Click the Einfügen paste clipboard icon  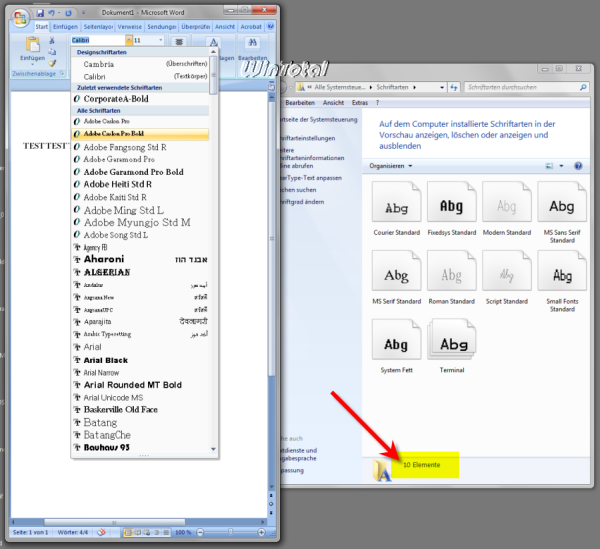[33, 44]
